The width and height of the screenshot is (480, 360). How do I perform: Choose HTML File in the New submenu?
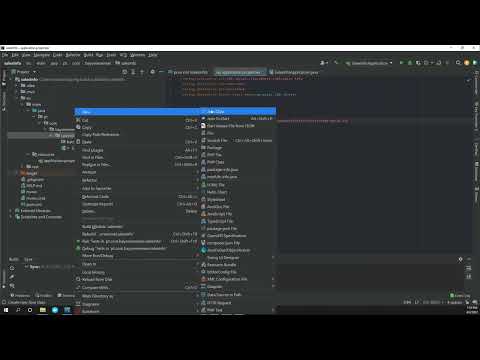[x=238, y=184]
